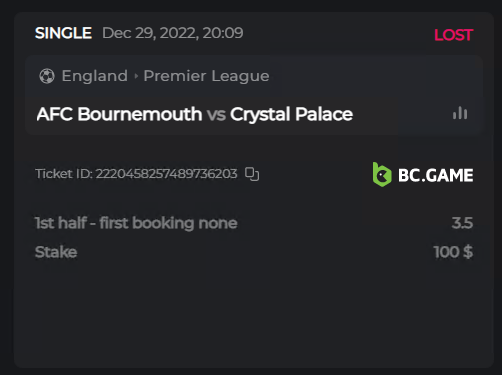This screenshot has height=375, width=502.
Task: Open England country link
Action: click(x=95, y=76)
